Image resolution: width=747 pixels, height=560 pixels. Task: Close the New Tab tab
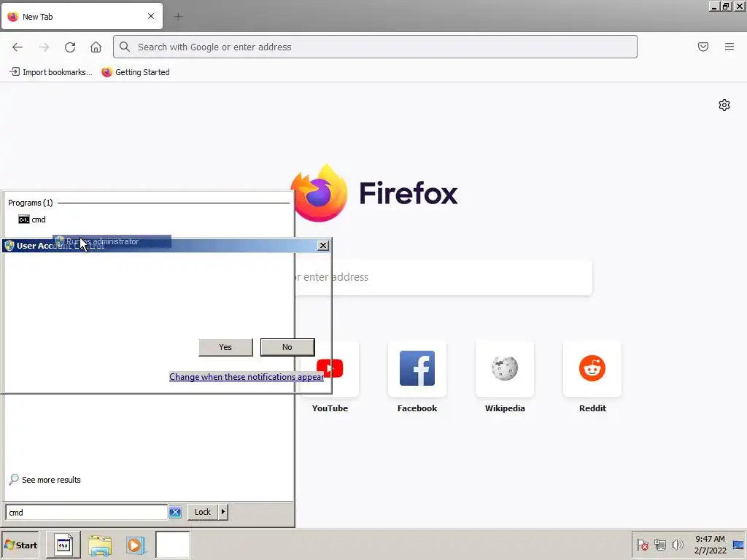pyautogui.click(x=151, y=16)
